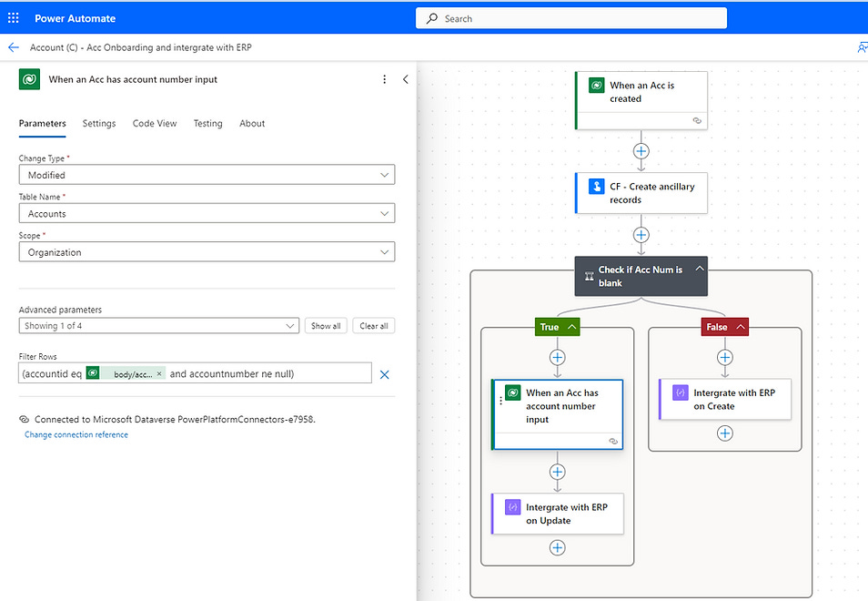The width and height of the screenshot is (868, 601).
Task: Add step above 'Intergrate with ERP on Update'
Action: [x=558, y=472]
